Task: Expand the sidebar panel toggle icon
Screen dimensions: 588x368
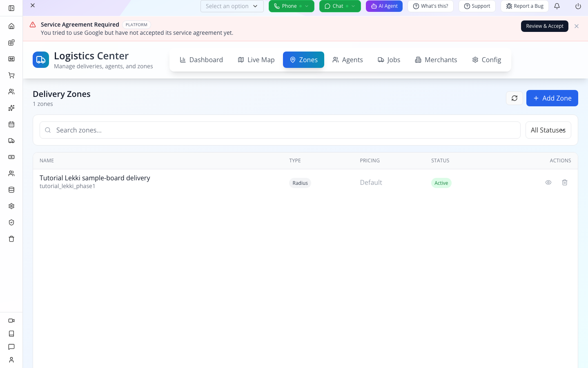Action: pyautogui.click(x=11, y=8)
